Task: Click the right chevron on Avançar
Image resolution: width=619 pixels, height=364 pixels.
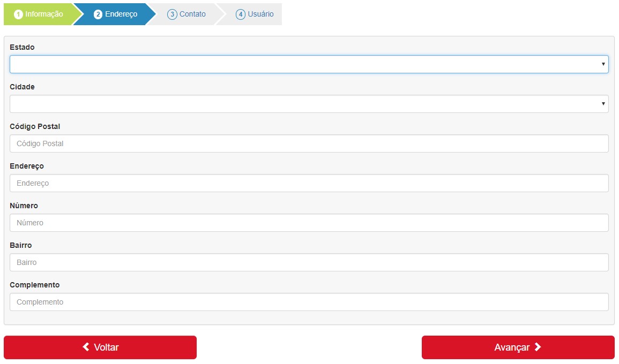Action: (538, 347)
